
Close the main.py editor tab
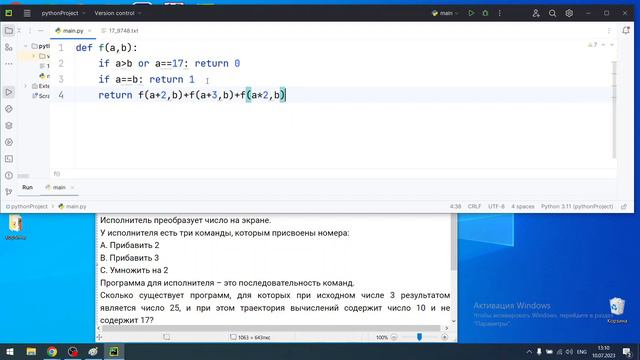pyautogui.click(x=89, y=31)
